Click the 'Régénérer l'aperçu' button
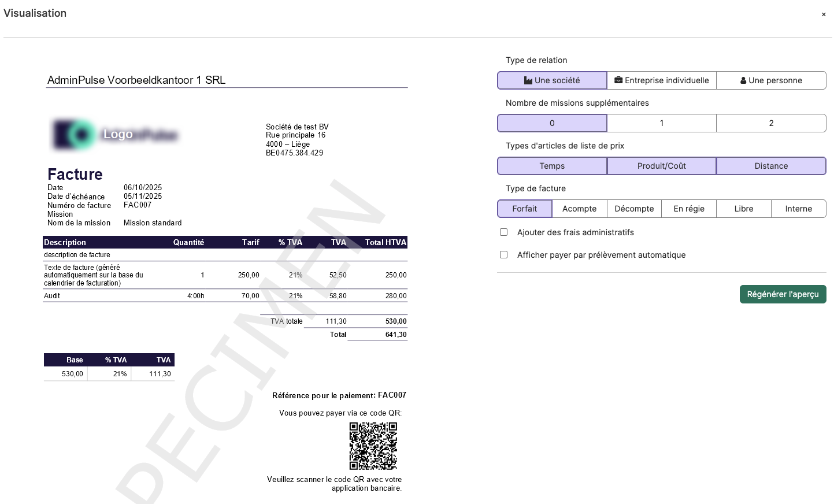The width and height of the screenshot is (834, 504). point(783,294)
